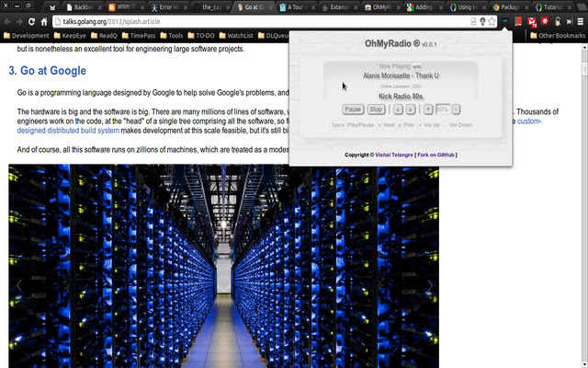
Task: Switch to the the_cas... tab
Action: 210,7
